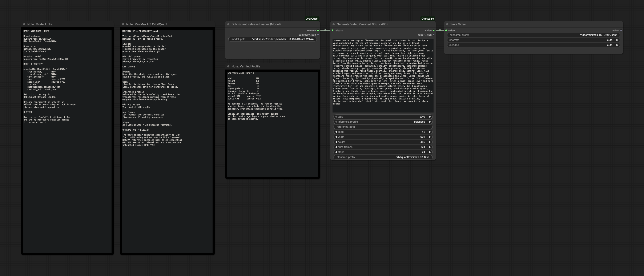The width and height of the screenshot is (644, 276).
Task: Click 'video_minimax_h3_t2v.json' line in note
Action: (138, 62)
